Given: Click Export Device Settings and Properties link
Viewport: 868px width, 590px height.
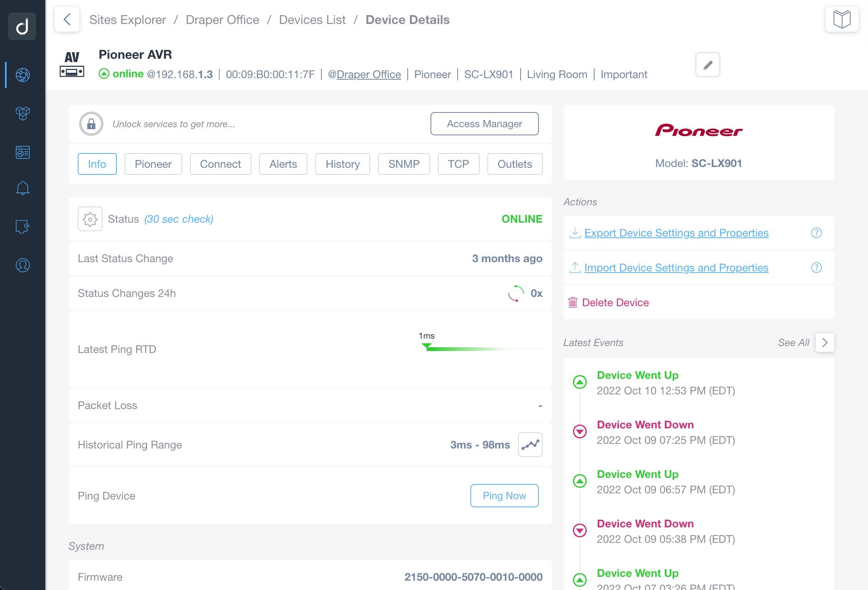Looking at the screenshot, I should 676,232.
